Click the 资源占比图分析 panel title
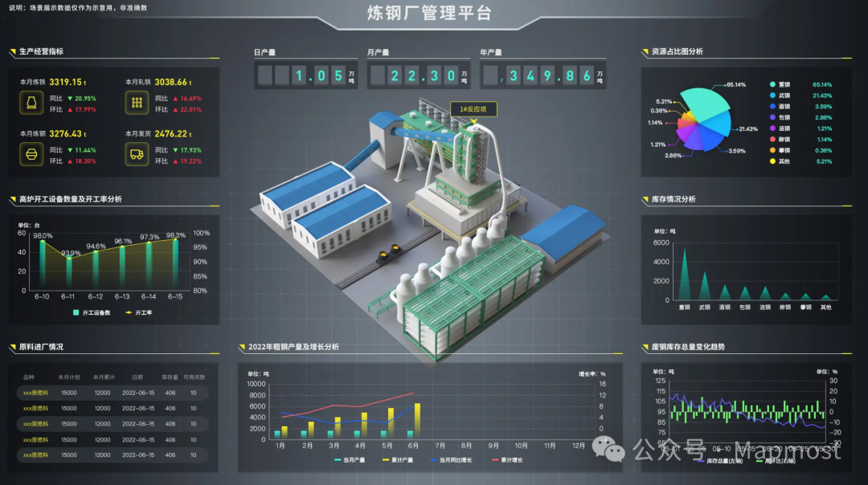Image resolution: width=868 pixels, height=485 pixels. (677, 51)
